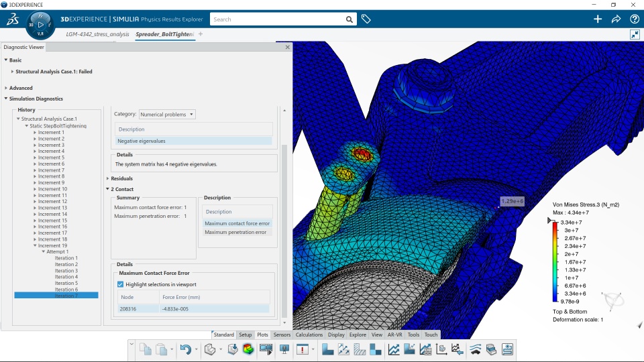Open the diagnostics exclamation window icon
The height and width of the screenshot is (362, 644).
click(303, 349)
